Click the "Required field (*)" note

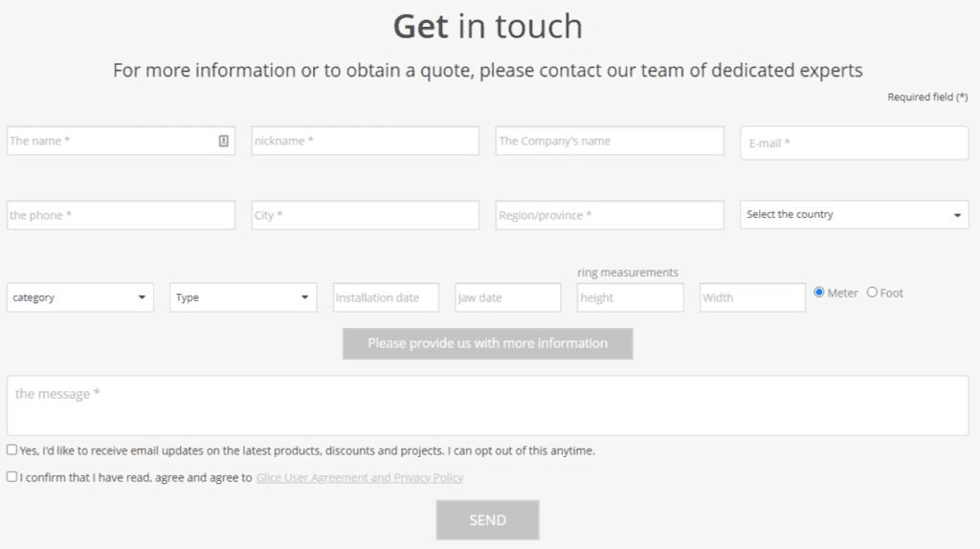[927, 97]
